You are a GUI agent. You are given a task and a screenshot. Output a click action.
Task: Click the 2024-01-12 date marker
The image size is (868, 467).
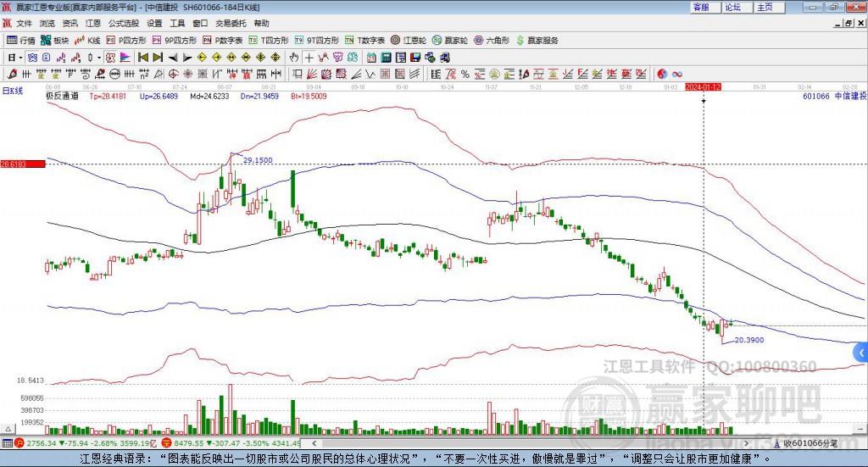pos(703,86)
